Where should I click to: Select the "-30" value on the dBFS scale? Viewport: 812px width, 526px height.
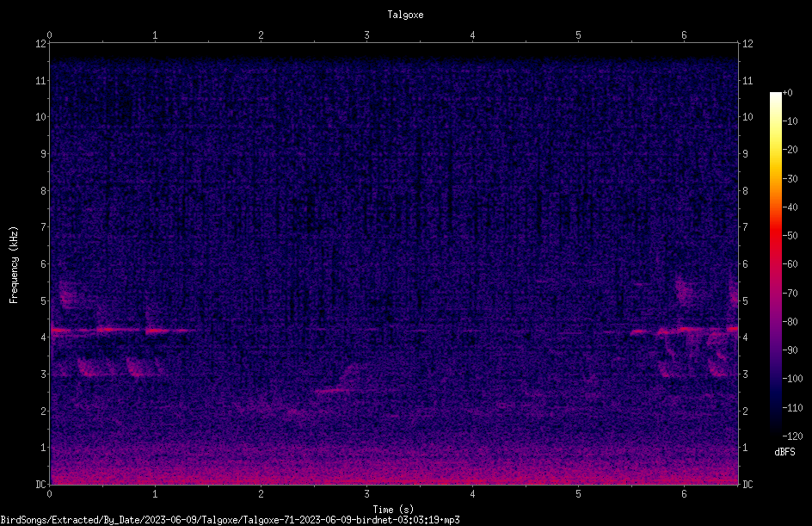790,179
